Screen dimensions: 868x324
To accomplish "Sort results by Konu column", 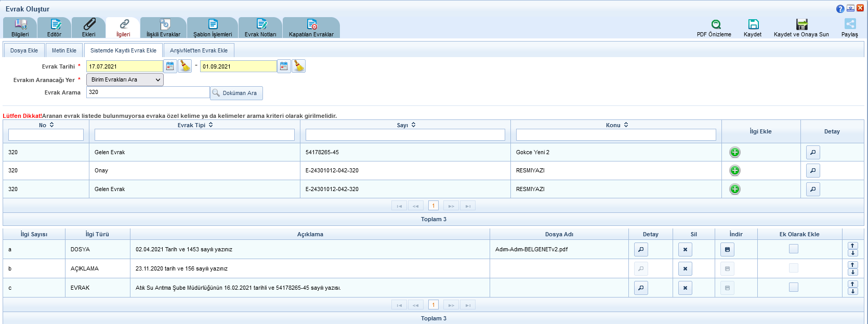I will tap(626, 125).
